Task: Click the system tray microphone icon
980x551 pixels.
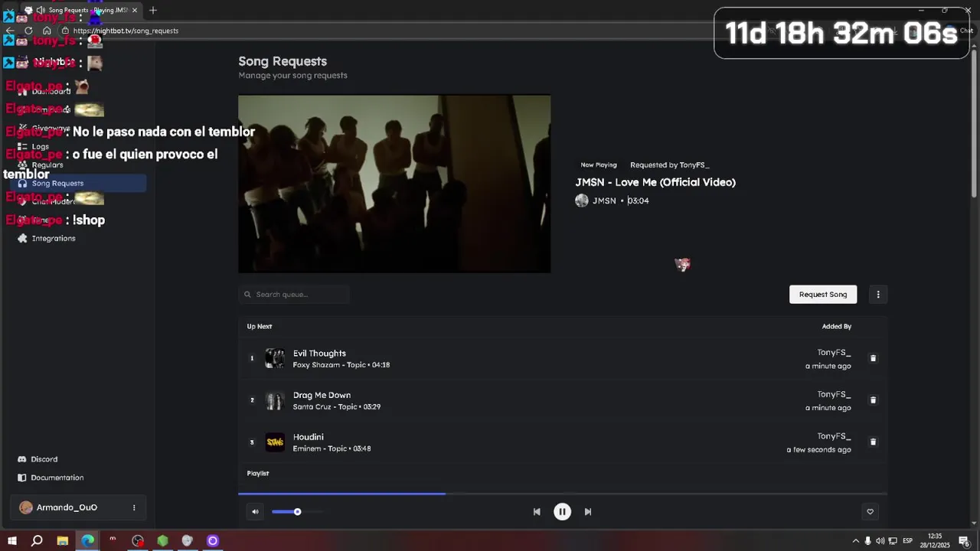Action: tap(867, 541)
